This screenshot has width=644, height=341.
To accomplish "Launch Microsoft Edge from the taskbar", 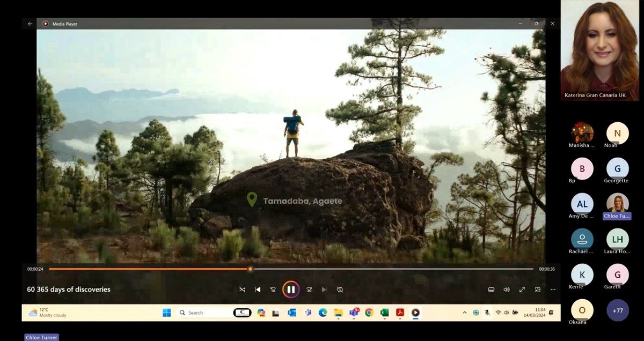I will point(323,313).
